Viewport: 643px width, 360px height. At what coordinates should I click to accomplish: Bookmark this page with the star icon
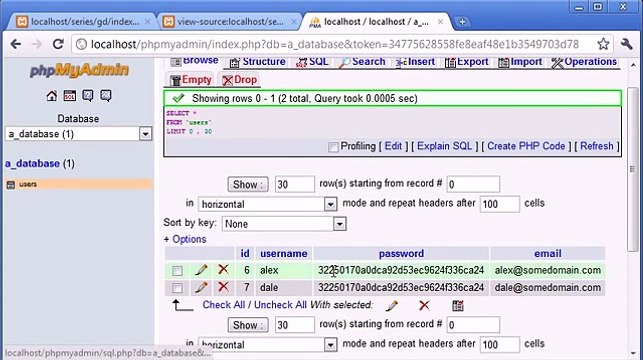click(603, 44)
